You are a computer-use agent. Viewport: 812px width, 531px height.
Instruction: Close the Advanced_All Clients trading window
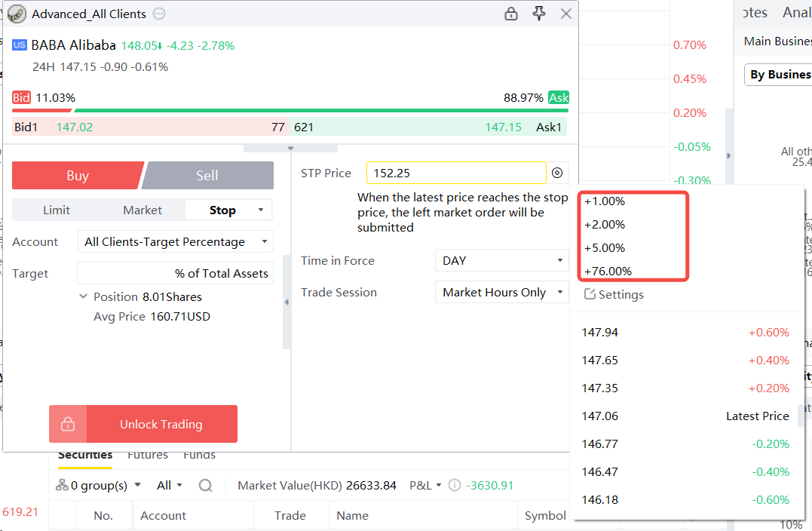pos(566,14)
